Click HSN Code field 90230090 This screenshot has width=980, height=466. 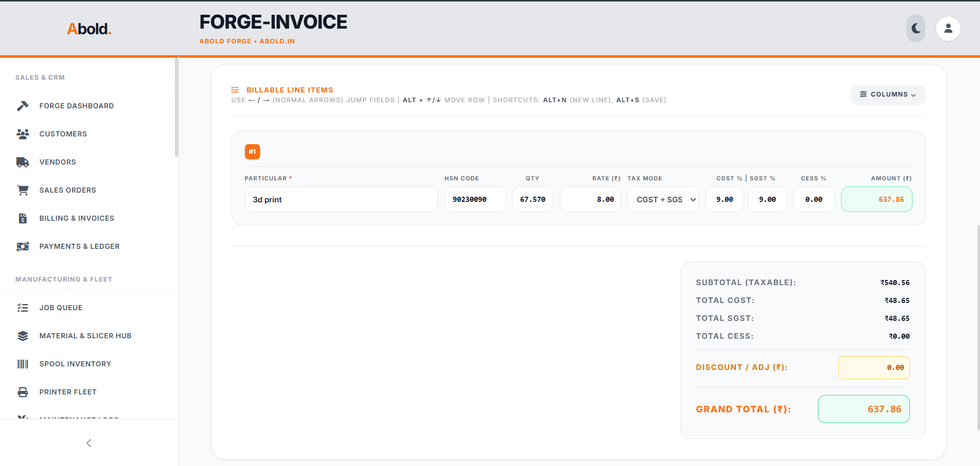[x=475, y=199]
